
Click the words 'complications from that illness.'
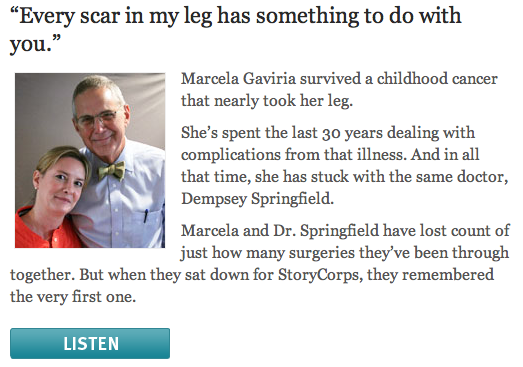pyautogui.click(x=294, y=155)
